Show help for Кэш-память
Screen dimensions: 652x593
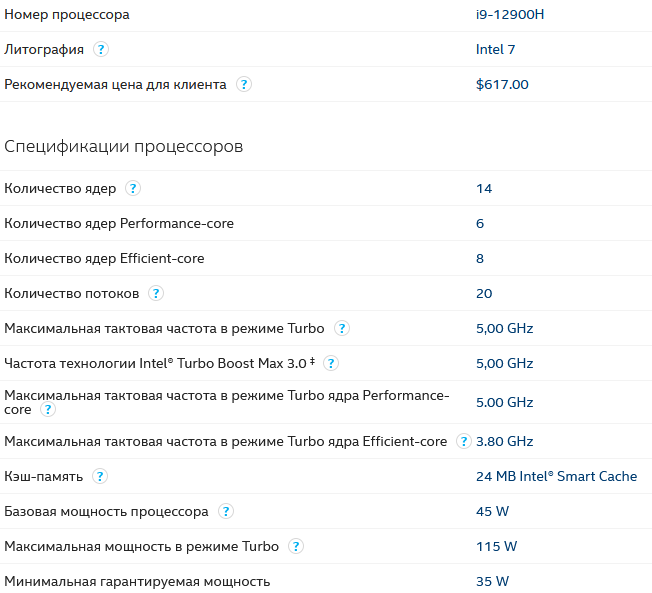point(100,476)
